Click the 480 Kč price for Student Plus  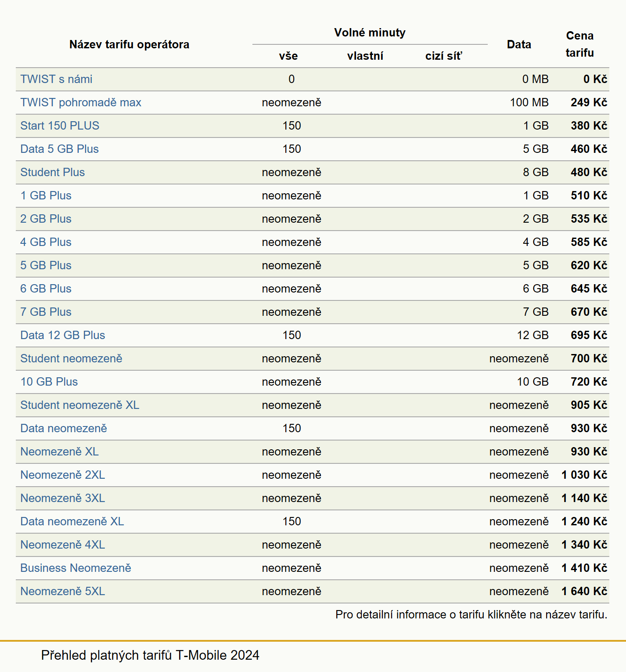589,172
